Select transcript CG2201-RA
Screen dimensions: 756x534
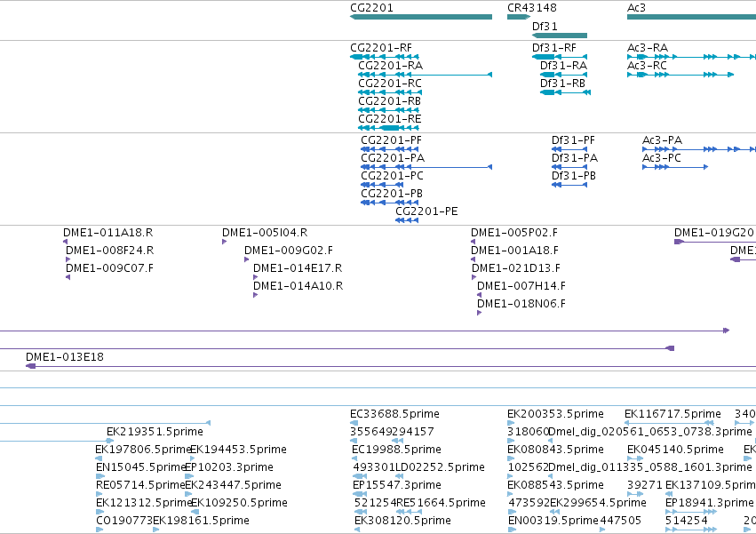point(425,75)
